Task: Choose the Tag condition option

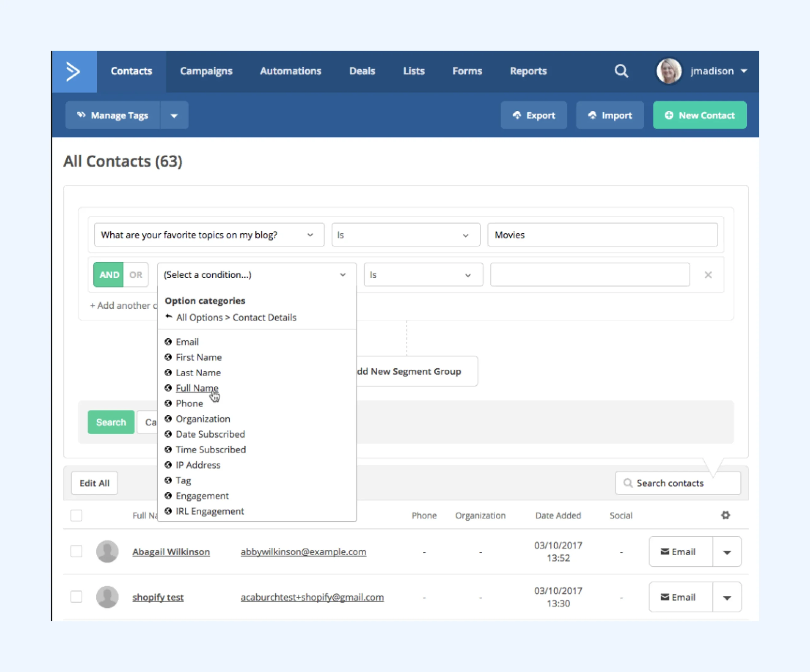Action: tap(183, 481)
